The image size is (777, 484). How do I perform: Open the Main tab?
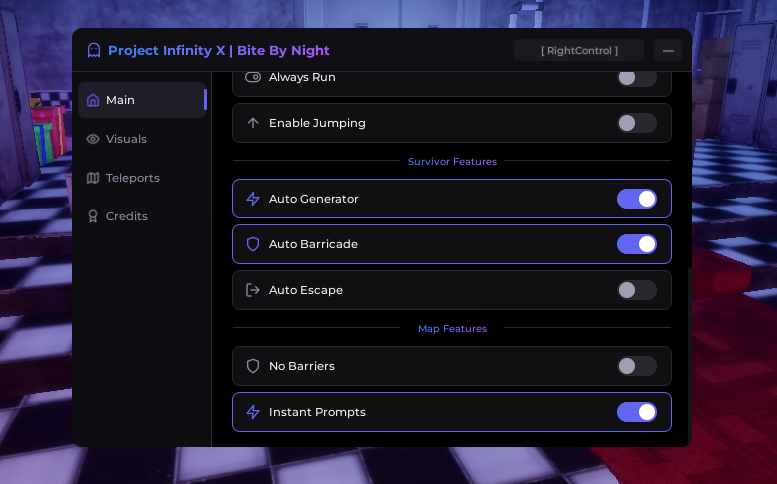[x=142, y=100]
